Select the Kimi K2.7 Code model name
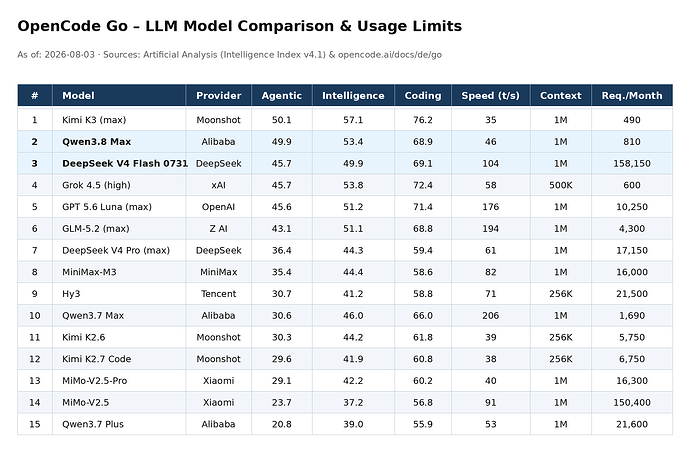 (96, 359)
